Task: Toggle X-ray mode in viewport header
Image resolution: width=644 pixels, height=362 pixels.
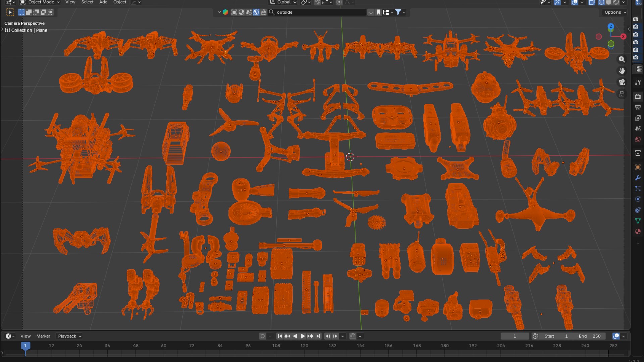Action: [592, 3]
